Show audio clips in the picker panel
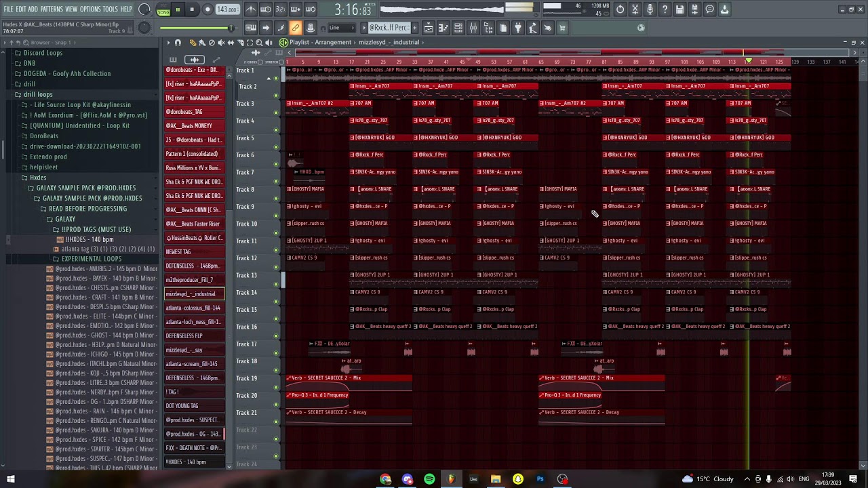Screen dimensions: 868x488 point(195,60)
